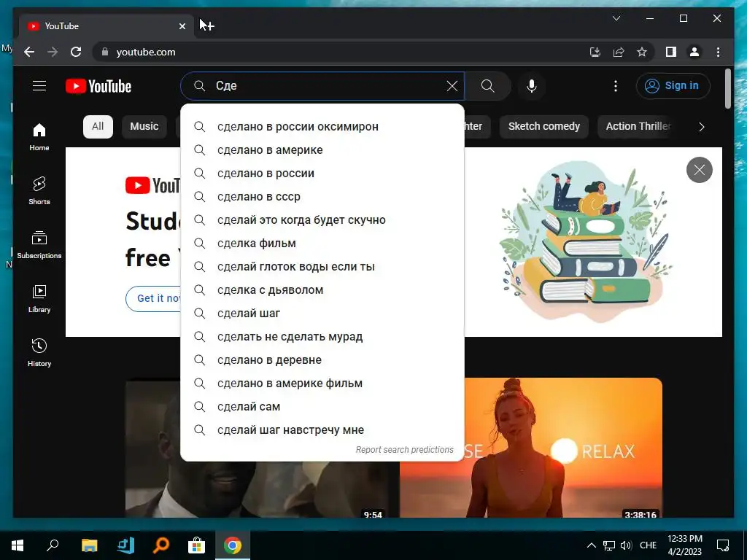Viewport: 747px width, 560px height.
Task: Bookmark this page with the star icon
Action: pos(642,52)
